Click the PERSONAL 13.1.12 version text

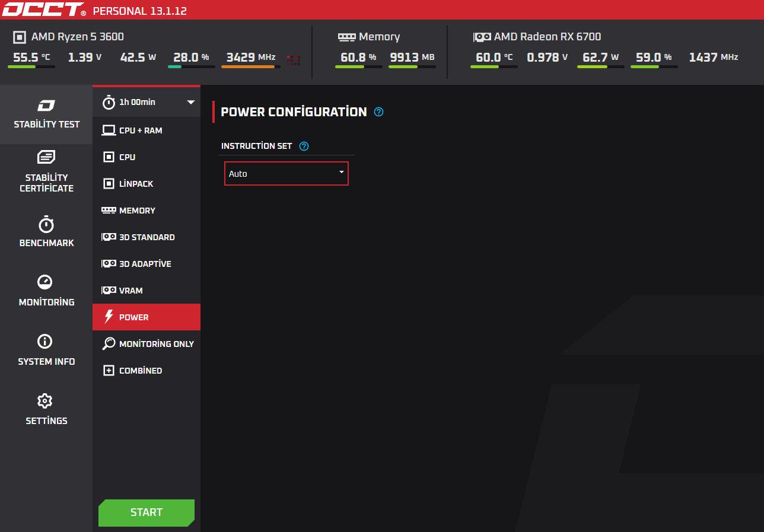140,11
